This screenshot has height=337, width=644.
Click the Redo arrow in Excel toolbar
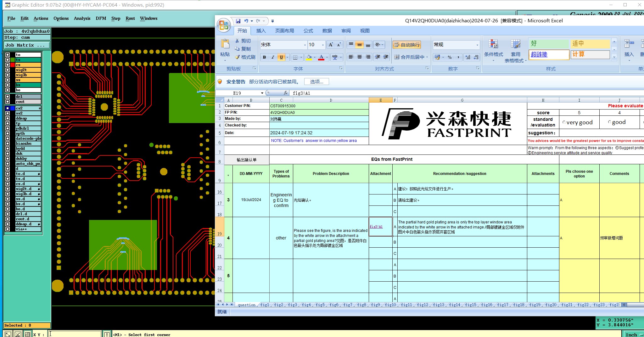(258, 21)
